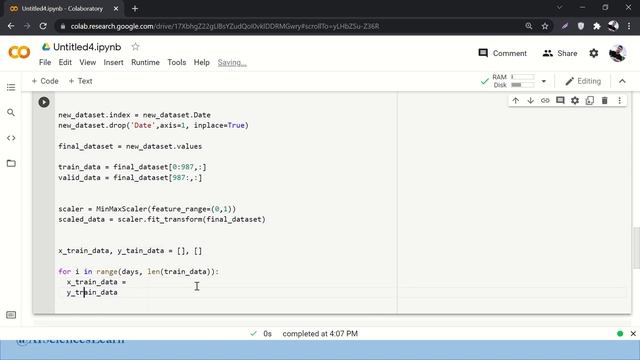Open a new browser tab
The height and width of the screenshot is (360, 640).
(x=135, y=9)
